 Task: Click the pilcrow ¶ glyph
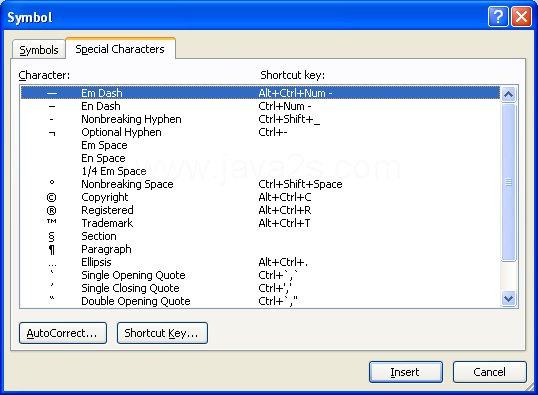tap(51, 250)
